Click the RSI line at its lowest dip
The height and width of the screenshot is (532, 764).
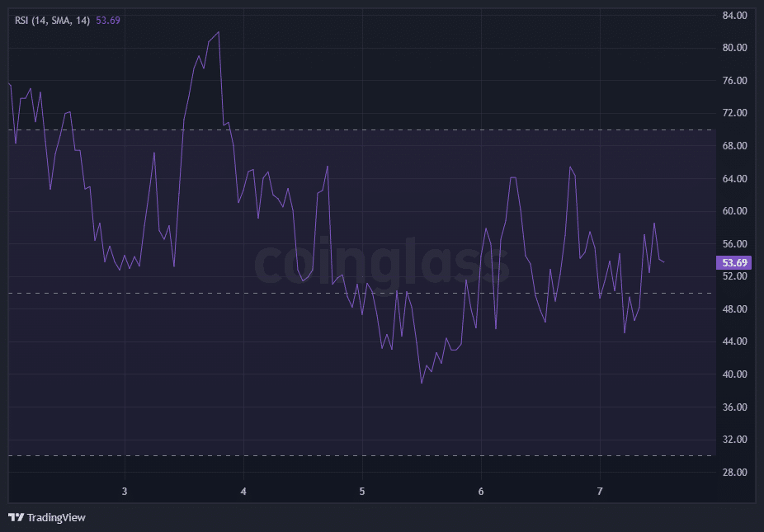click(x=422, y=382)
